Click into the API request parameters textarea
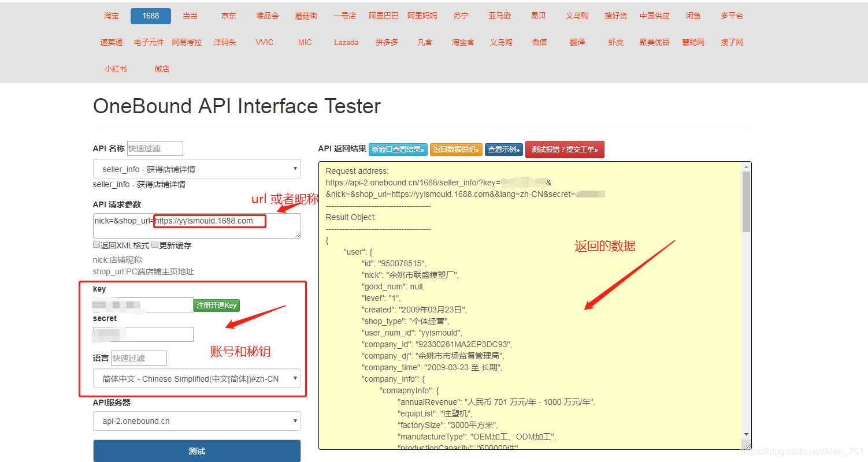 point(197,226)
